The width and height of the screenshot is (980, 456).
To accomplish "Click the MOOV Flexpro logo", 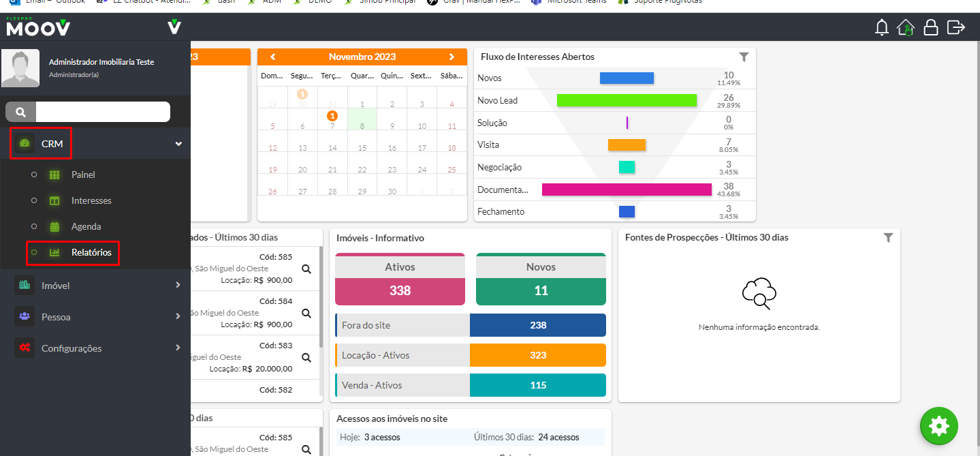I will point(38,27).
